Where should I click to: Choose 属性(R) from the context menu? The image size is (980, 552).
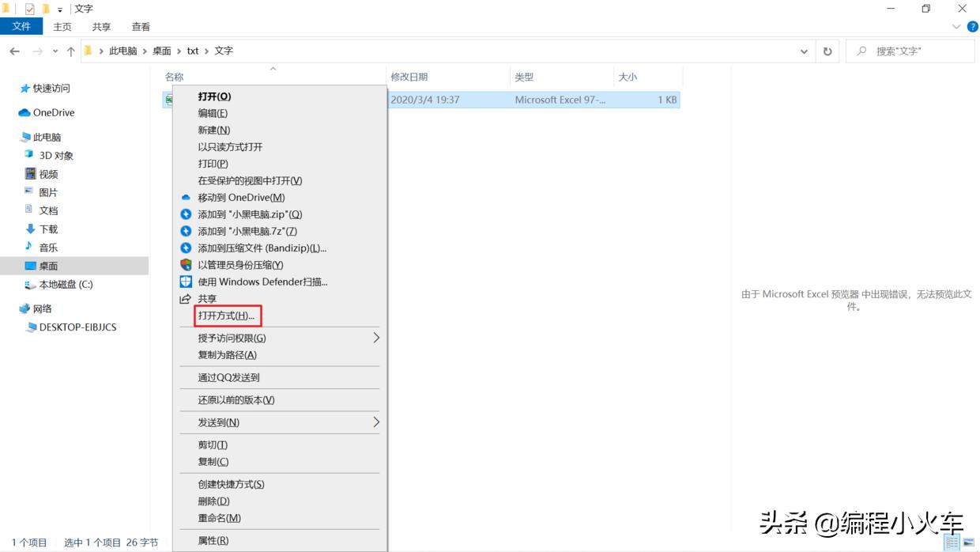click(x=280, y=541)
